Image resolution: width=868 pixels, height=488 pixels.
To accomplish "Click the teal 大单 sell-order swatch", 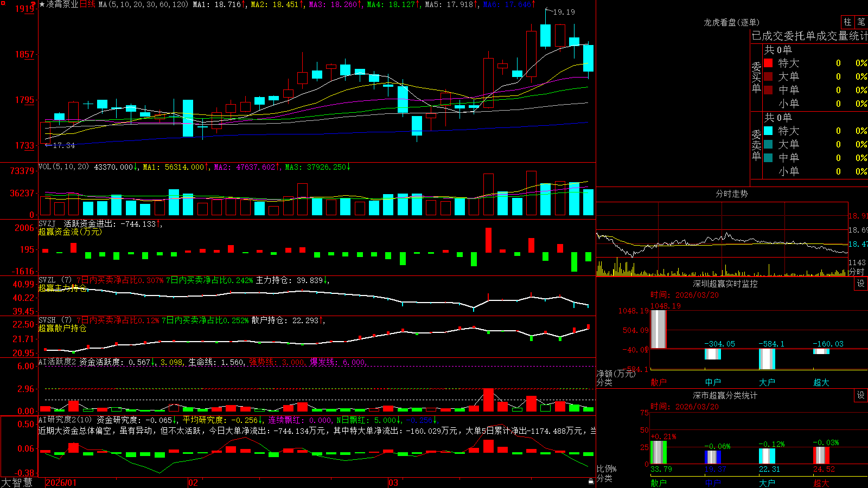I will click(x=768, y=144).
